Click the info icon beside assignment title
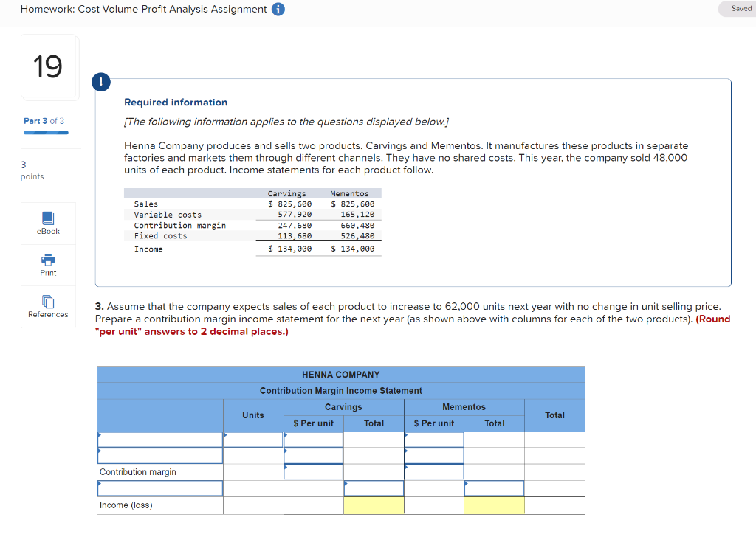Image resolution: width=756 pixels, height=551 pixels. (278, 9)
